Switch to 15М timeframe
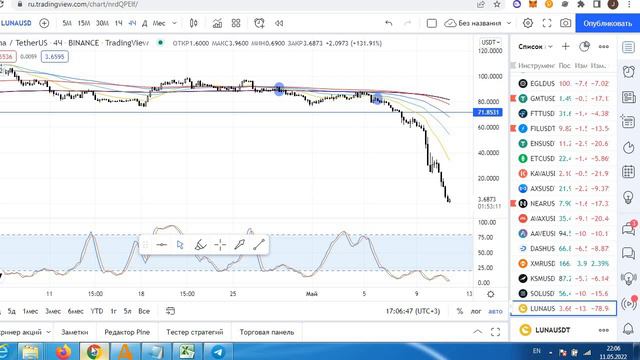Viewport: 640px width, 360px height. point(84,23)
